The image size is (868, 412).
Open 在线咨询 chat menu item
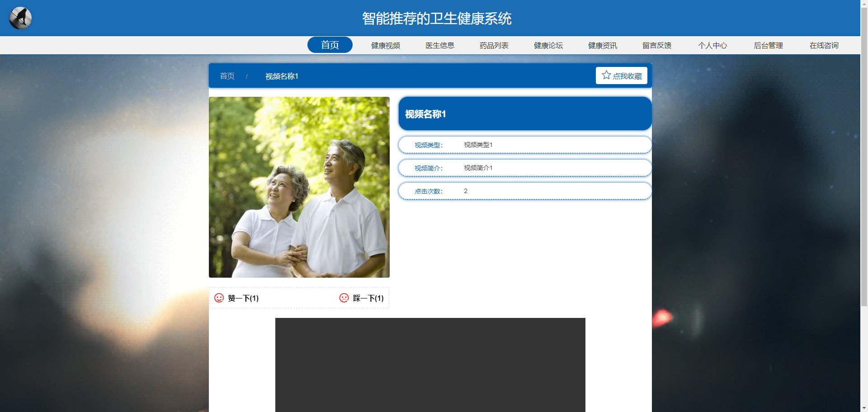[824, 45]
